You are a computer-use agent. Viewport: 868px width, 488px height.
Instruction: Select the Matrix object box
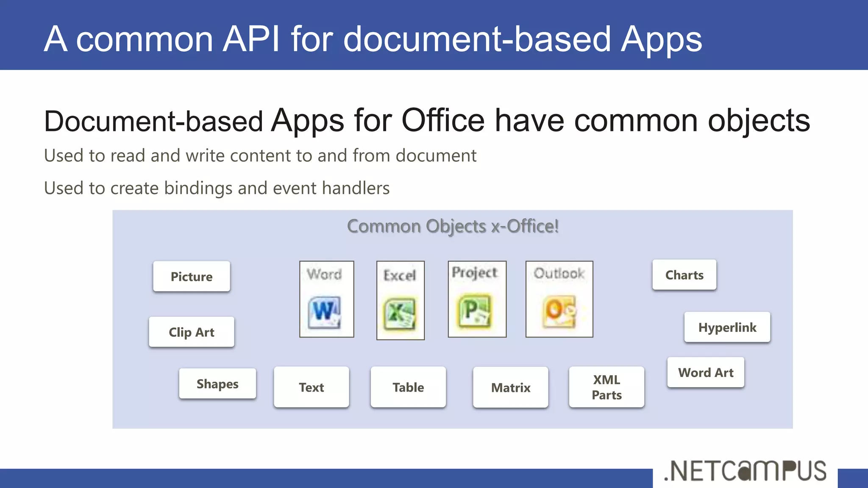pyautogui.click(x=511, y=387)
